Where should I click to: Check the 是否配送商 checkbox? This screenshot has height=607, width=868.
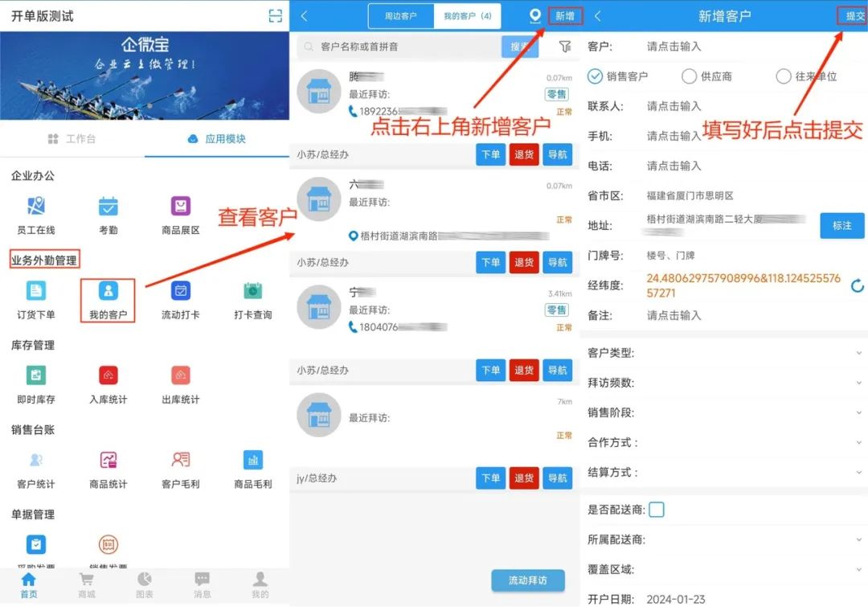point(657,510)
